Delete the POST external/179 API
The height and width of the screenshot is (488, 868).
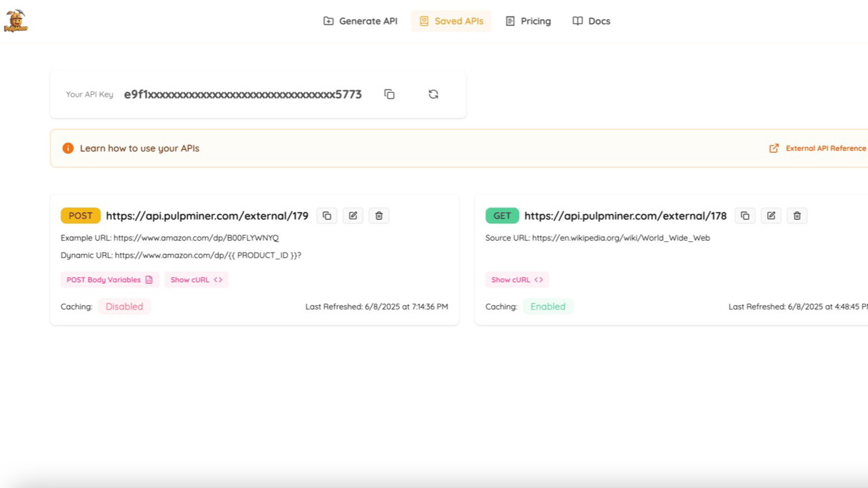click(x=379, y=216)
